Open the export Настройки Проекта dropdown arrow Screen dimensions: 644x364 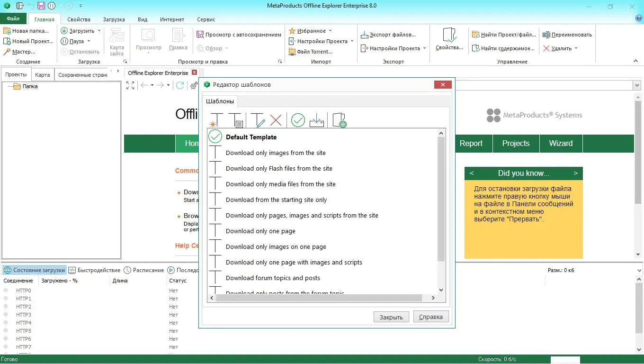[424, 48]
